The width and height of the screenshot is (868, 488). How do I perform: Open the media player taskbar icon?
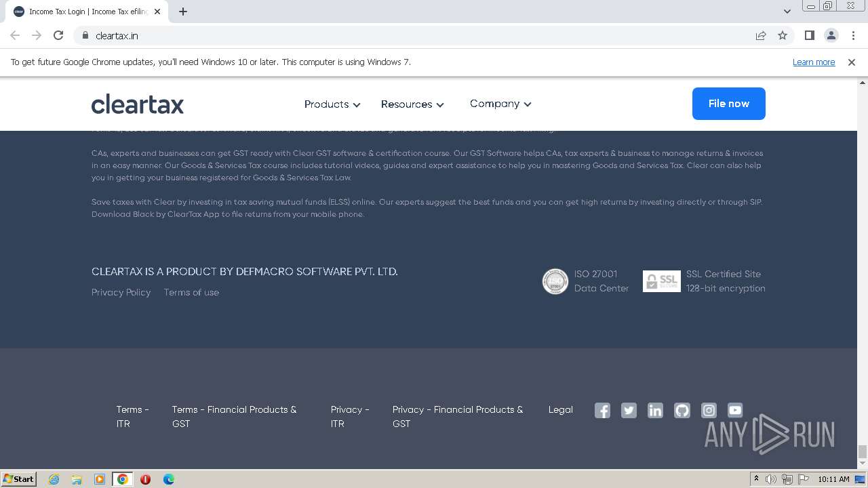(x=100, y=479)
